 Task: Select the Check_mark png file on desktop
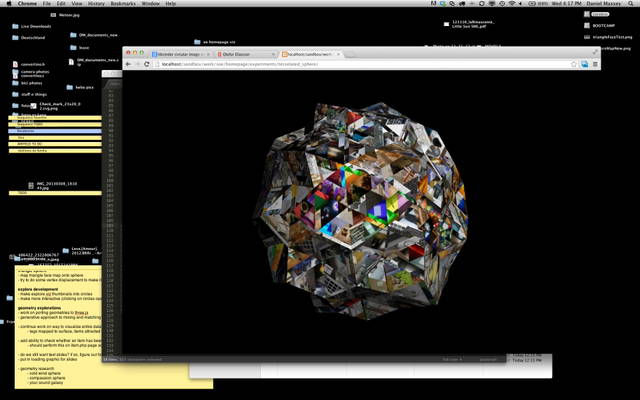point(56,106)
